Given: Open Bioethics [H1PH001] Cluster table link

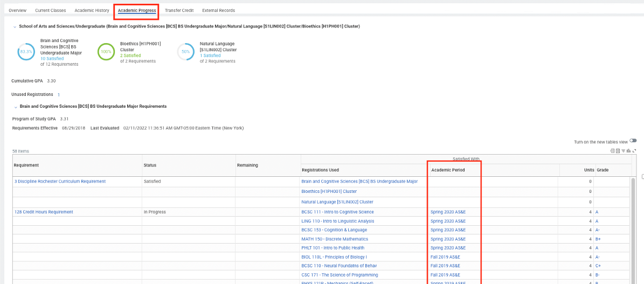Looking at the screenshot, I should [329, 191].
